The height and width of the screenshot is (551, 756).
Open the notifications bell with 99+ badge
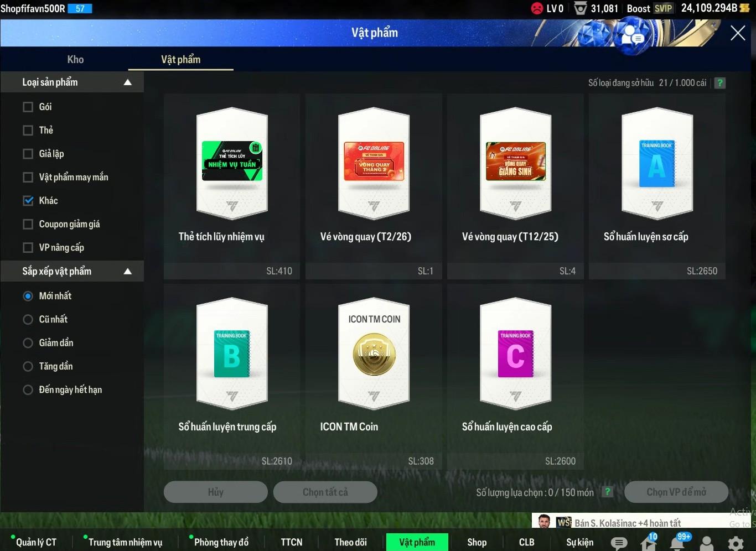677,543
